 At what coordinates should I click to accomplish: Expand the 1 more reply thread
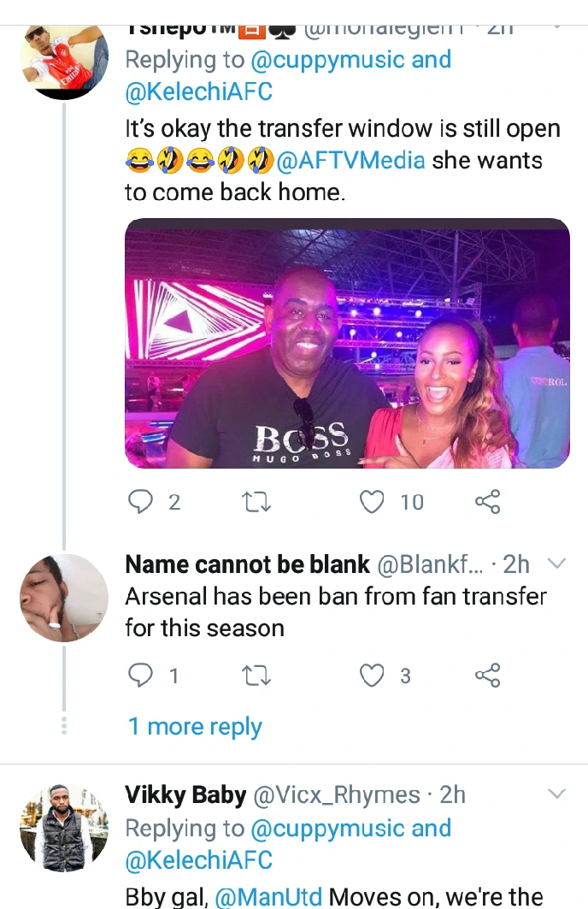195,727
